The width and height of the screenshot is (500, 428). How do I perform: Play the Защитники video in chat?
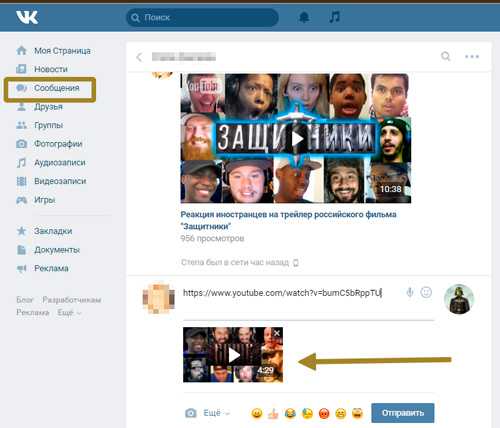(x=296, y=138)
